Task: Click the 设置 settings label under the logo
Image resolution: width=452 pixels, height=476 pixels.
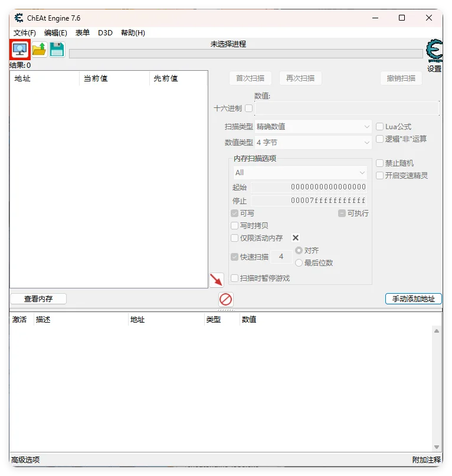Action: [x=434, y=68]
